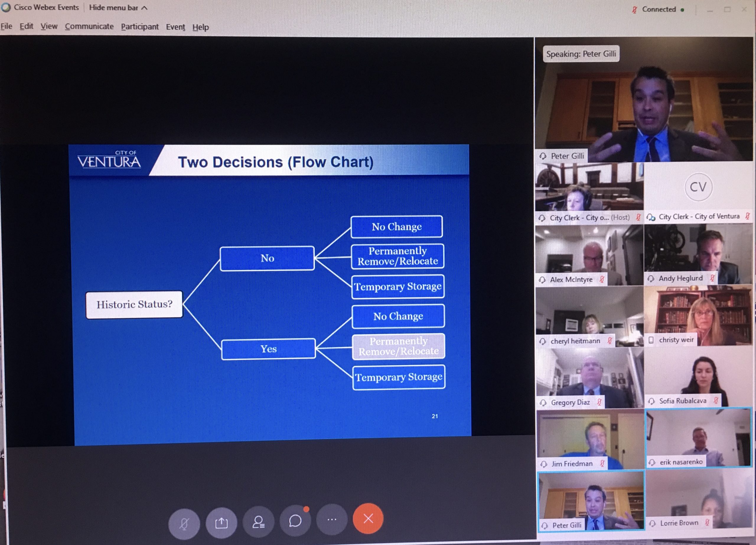Viewport: 756px width, 545px height.
Task: Open the more options ellipsis button
Action: pyautogui.click(x=332, y=519)
